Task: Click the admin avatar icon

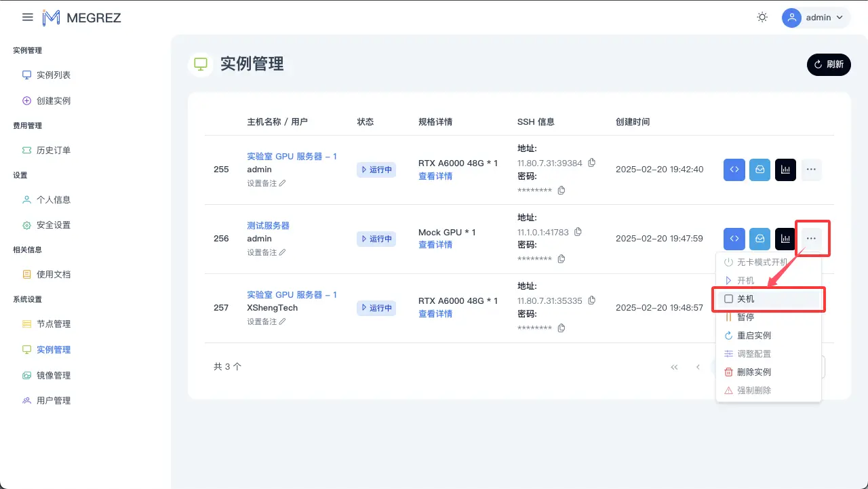Action: [791, 17]
